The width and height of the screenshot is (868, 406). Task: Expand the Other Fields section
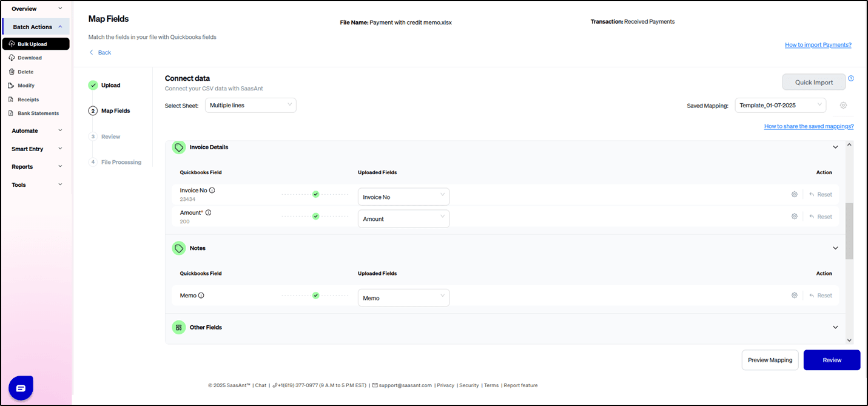point(835,328)
